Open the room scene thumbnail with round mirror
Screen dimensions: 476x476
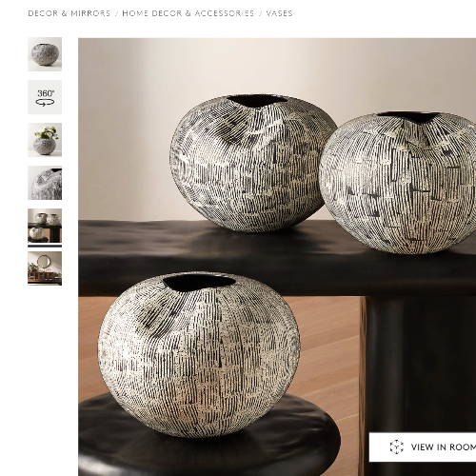point(45,268)
